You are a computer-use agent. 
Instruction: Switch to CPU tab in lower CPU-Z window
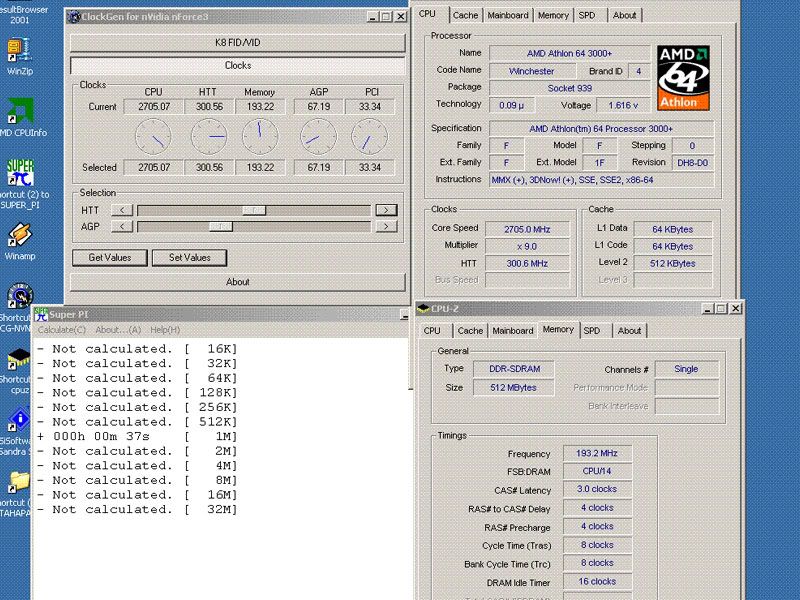432,331
